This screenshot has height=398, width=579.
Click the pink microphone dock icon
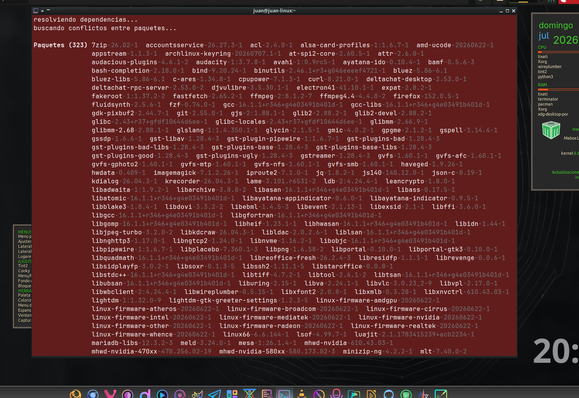pyautogui.click(x=336, y=394)
